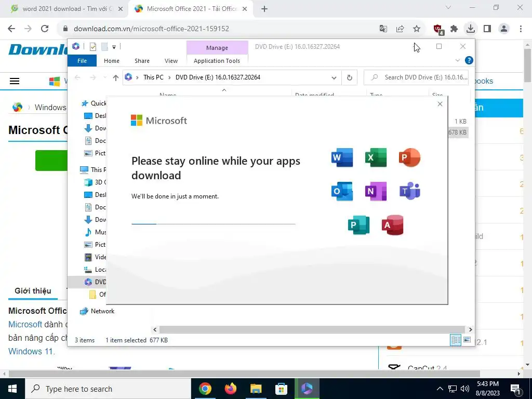Click the OneNote app icon in installer
Screen dimensions: 532x399
coord(376,191)
